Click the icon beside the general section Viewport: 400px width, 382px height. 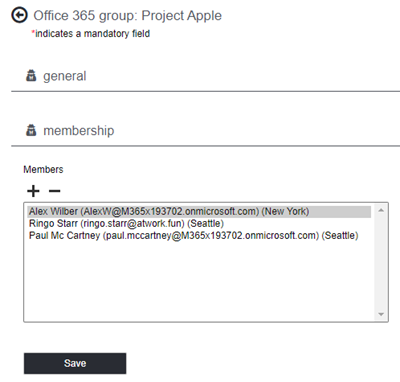[31, 76]
